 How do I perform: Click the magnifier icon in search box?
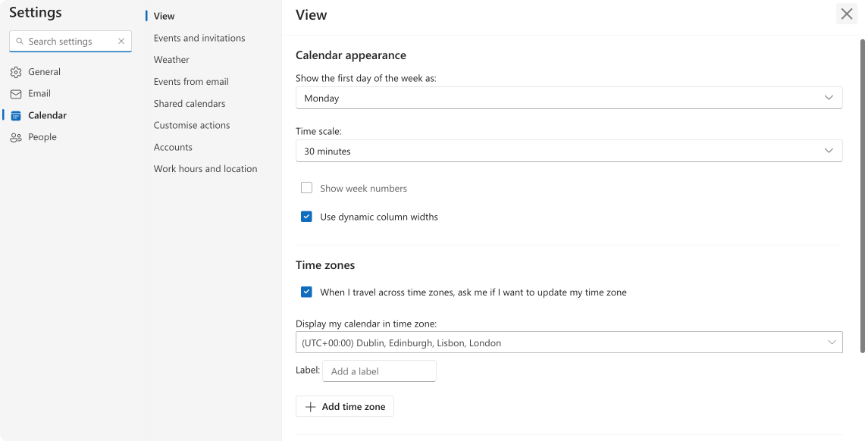pos(20,42)
